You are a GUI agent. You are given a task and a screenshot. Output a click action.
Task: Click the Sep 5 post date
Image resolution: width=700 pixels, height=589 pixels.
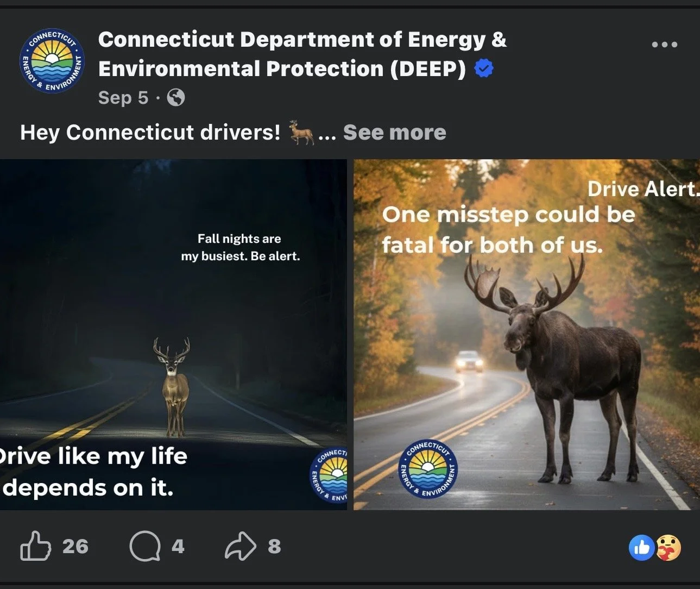[x=123, y=98]
